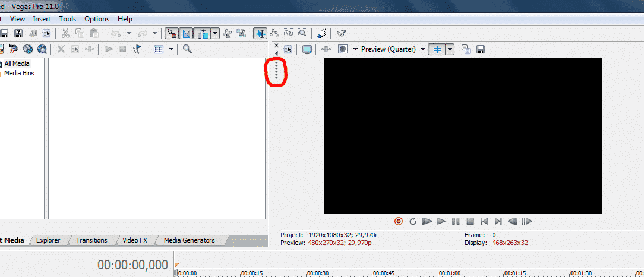Open video preview on external monitor
Screen dimensions: 644x277
[307, 49]
